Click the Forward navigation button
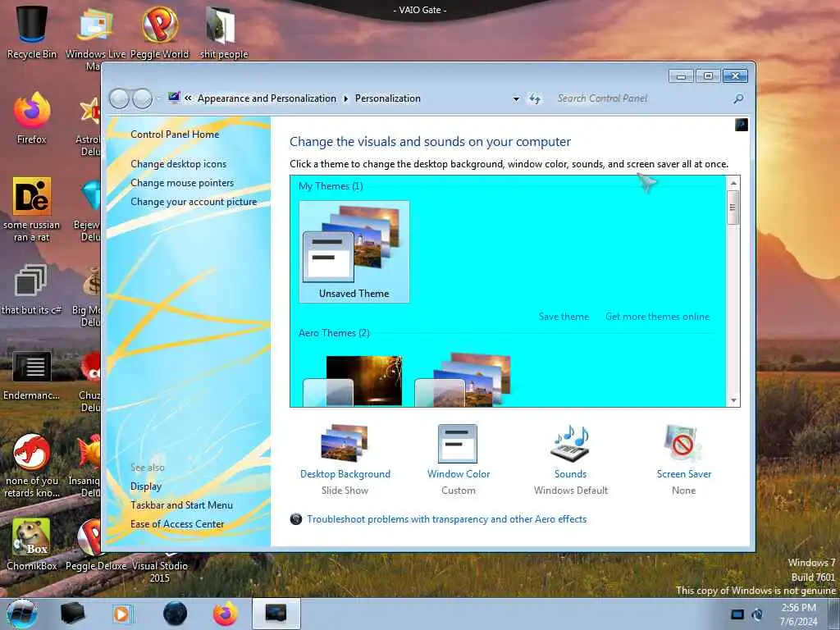The image size is (840, 630). 142,98
